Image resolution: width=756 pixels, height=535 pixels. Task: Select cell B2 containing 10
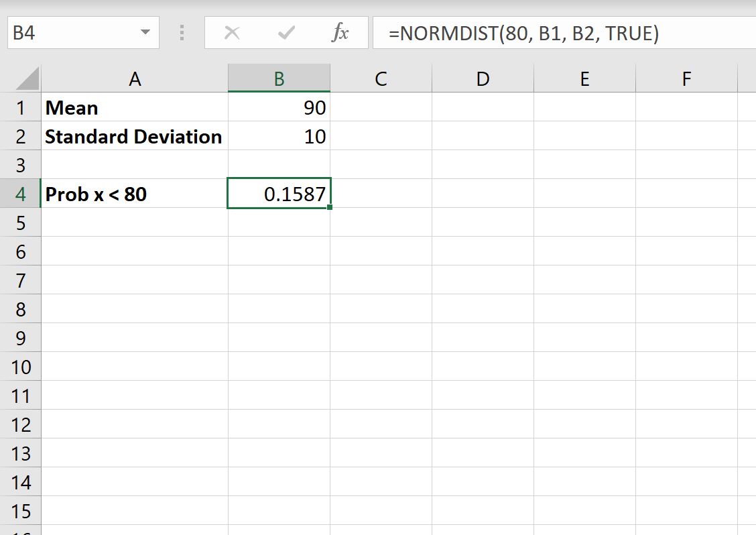point(279,136)
